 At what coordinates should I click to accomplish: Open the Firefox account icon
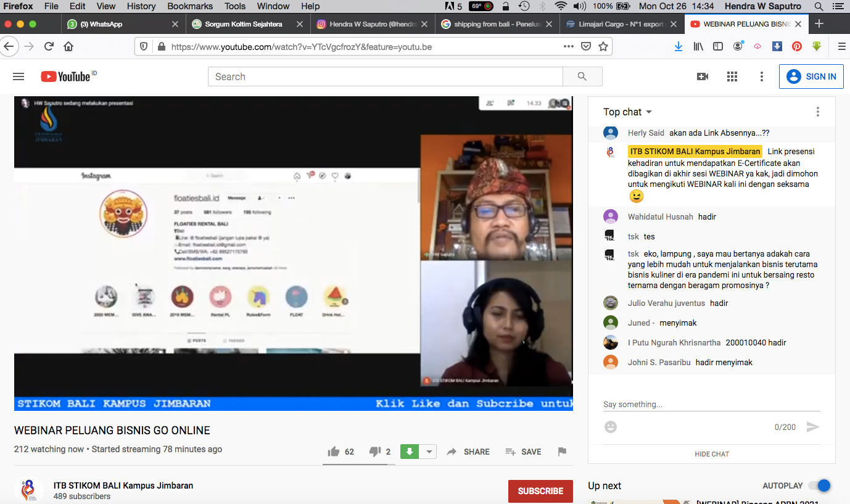pos(738,46)
